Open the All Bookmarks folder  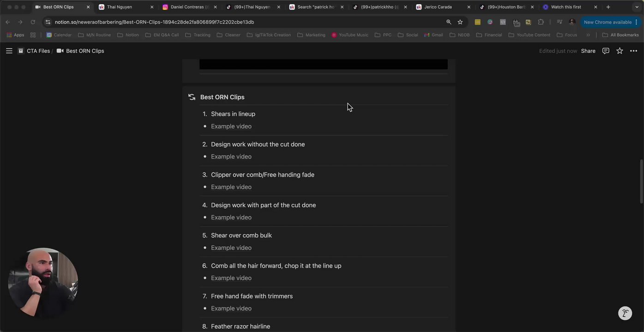[620, 35]
